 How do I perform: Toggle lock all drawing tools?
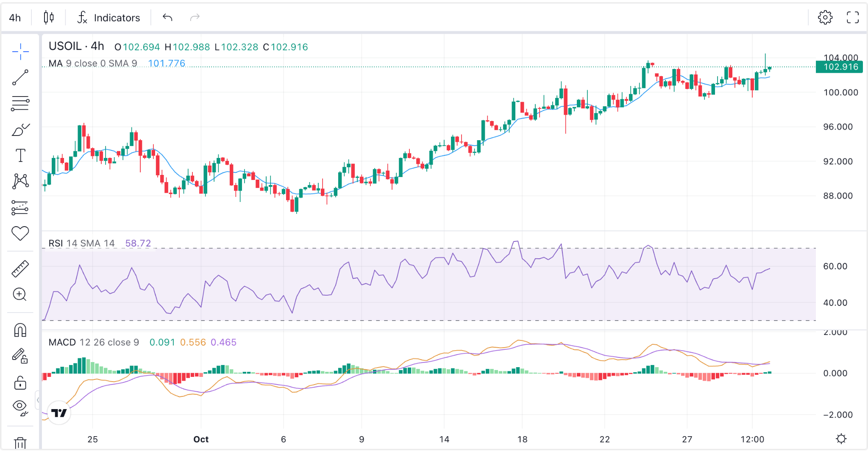pos(20,382)
